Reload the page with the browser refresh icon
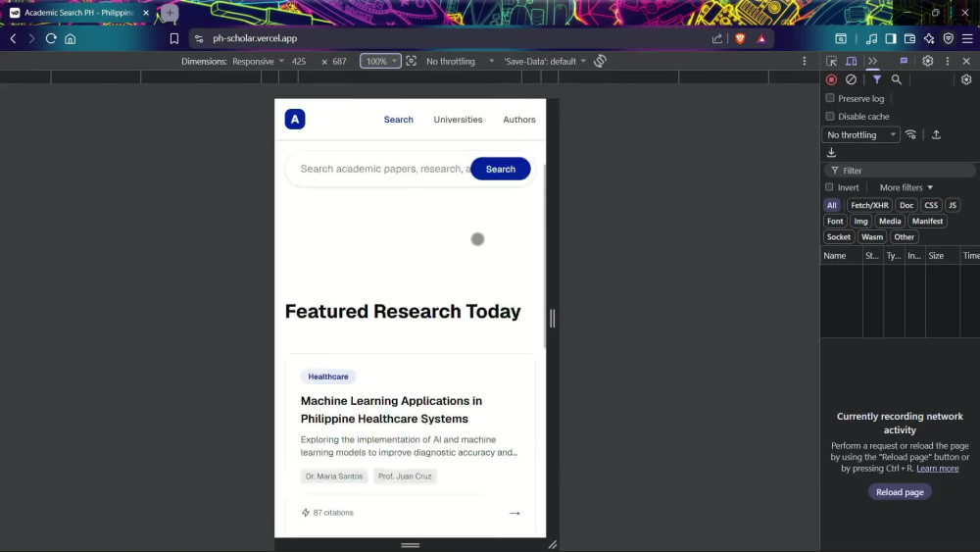The height and width of the screenshot is (552, 980). (x=51, y=39)
